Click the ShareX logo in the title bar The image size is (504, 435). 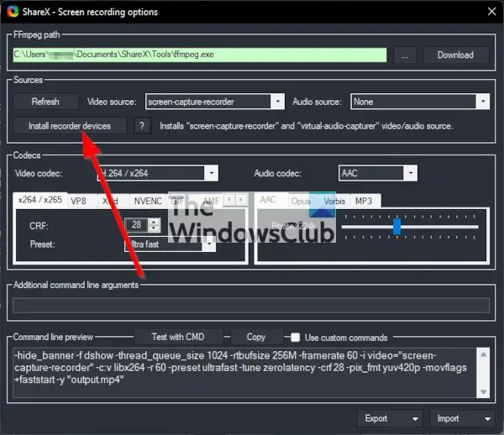point(11,11)
